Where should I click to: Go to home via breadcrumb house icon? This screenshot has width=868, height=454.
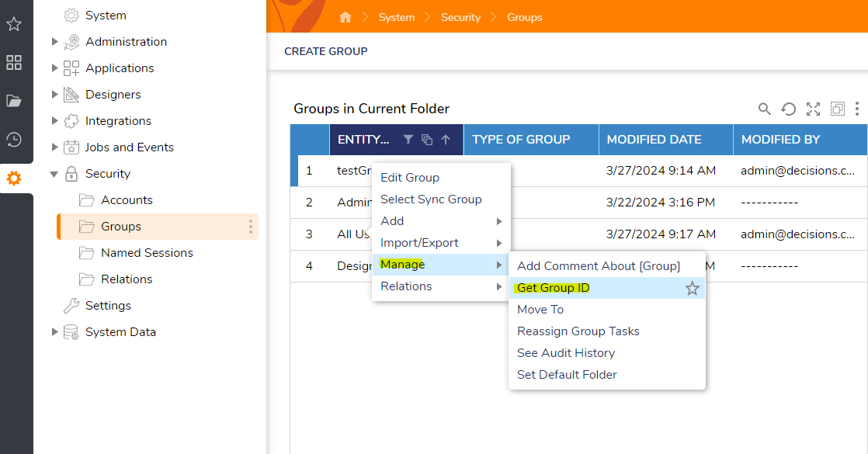tap(345, 17)
